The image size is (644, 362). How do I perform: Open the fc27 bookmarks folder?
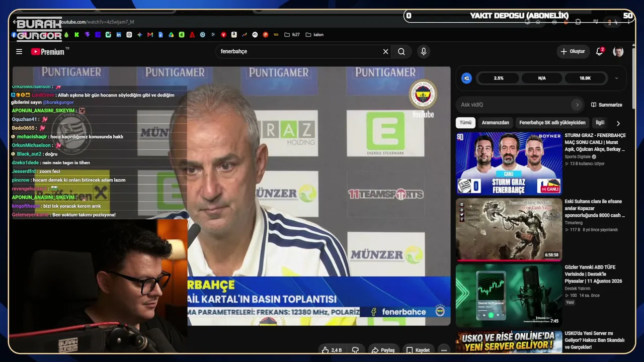pyautogui.click(x=292, y=35)
